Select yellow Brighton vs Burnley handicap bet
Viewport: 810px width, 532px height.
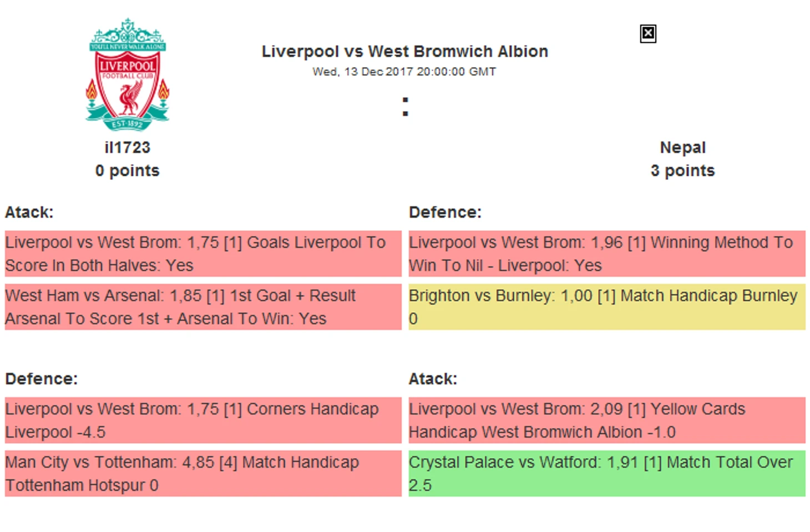coord(607,307)
